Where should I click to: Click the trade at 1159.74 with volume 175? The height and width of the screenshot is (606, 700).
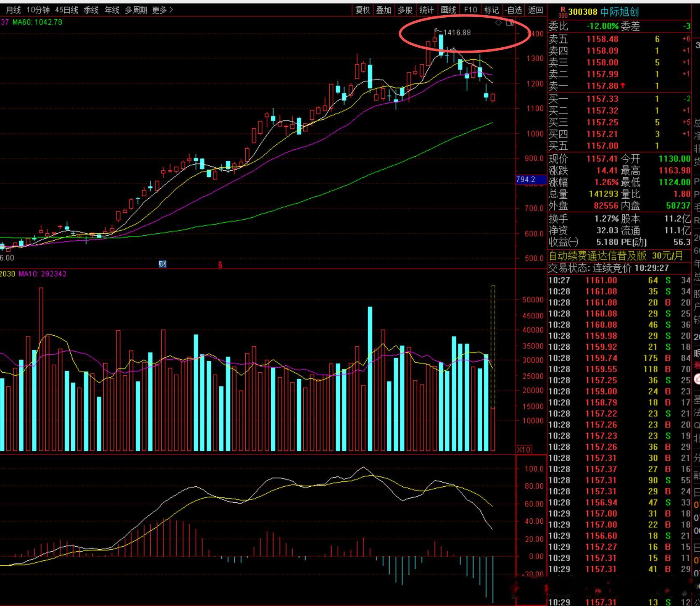pos(619,358)
